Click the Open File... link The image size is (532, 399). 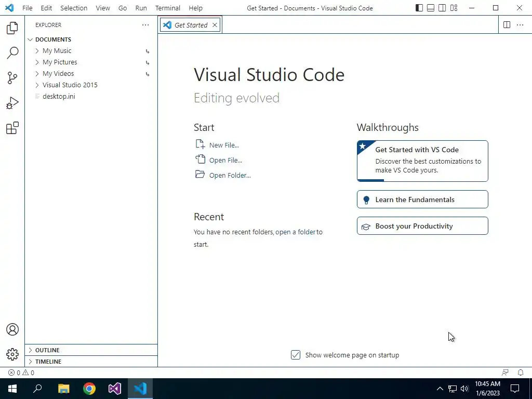[225, 160]
